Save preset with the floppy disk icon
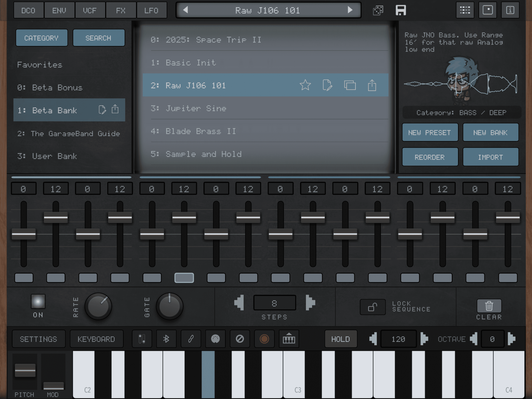 (401, 10)
